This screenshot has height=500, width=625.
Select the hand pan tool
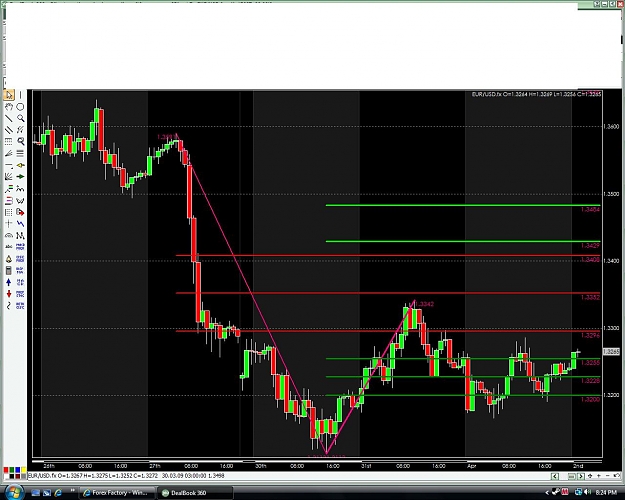pos(9,106)
